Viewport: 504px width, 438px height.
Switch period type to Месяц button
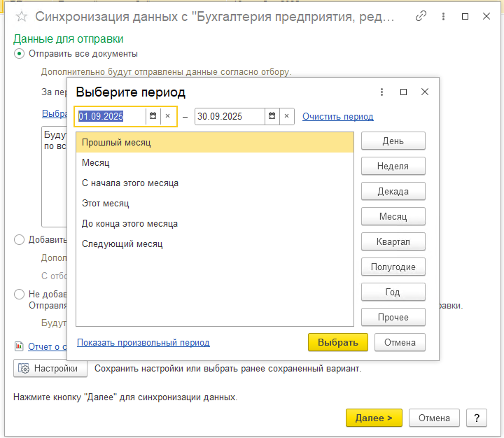(x=393, y=216)
